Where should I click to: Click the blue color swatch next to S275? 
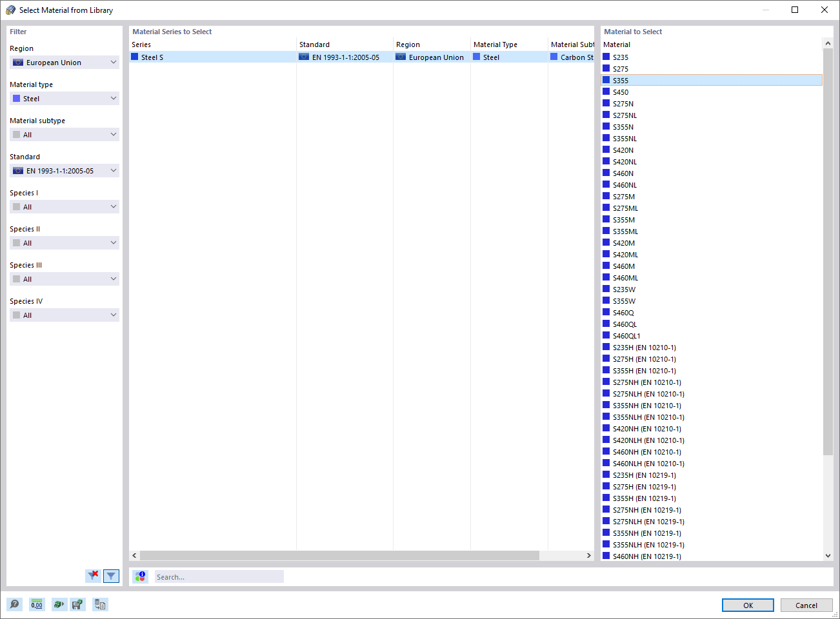606,68
